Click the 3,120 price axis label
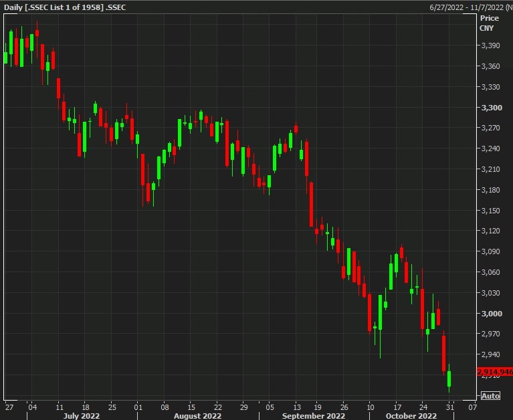 [x=490, y=231]
